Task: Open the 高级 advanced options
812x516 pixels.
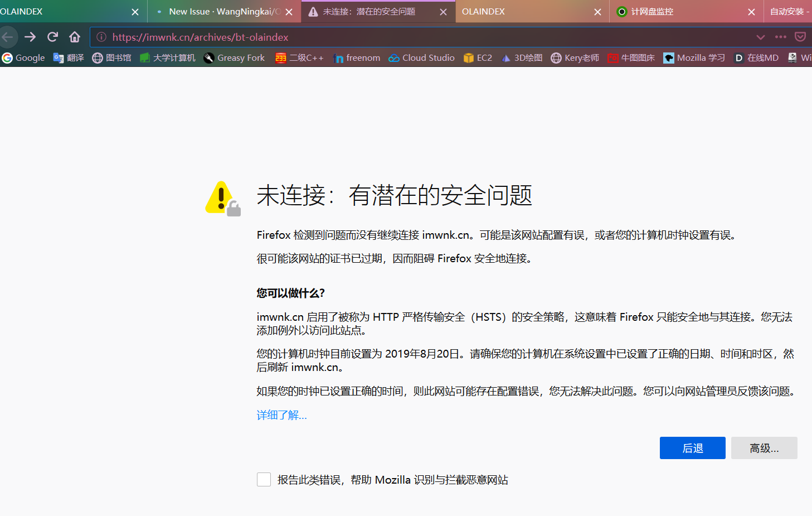Action: 764,448
